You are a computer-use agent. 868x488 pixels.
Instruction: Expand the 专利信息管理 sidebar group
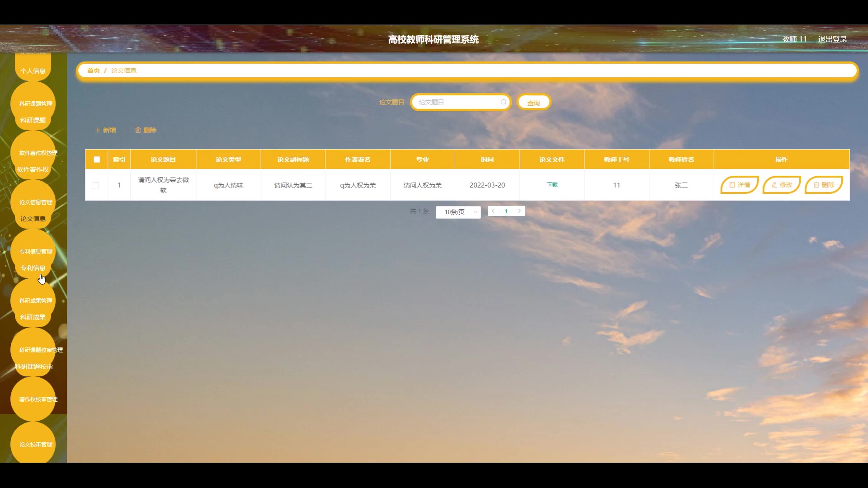[35, 251]
